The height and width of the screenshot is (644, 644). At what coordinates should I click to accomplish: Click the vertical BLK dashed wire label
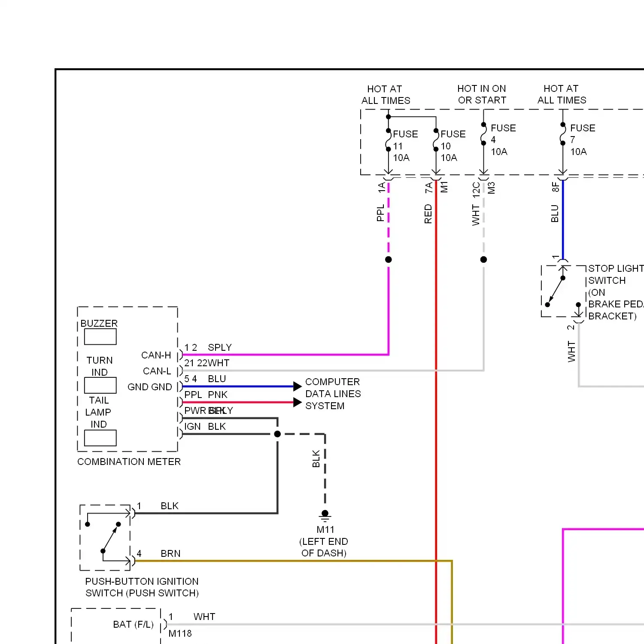coord(316,459)
